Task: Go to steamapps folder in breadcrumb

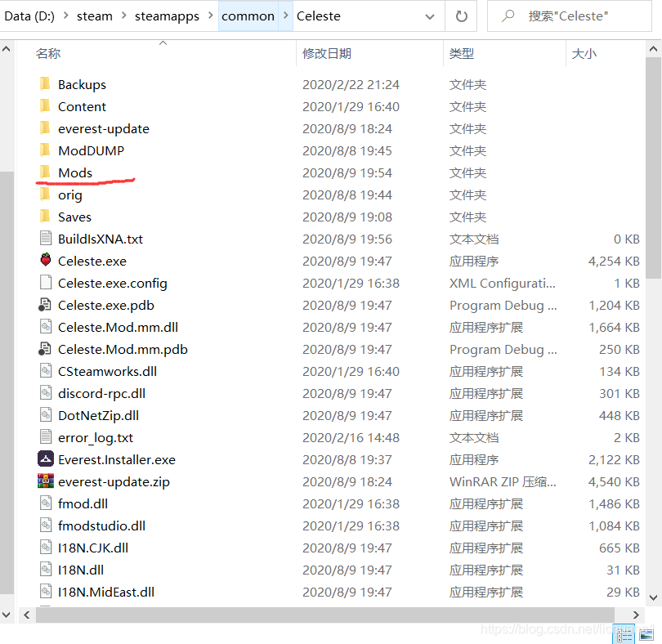Action: 167,16
